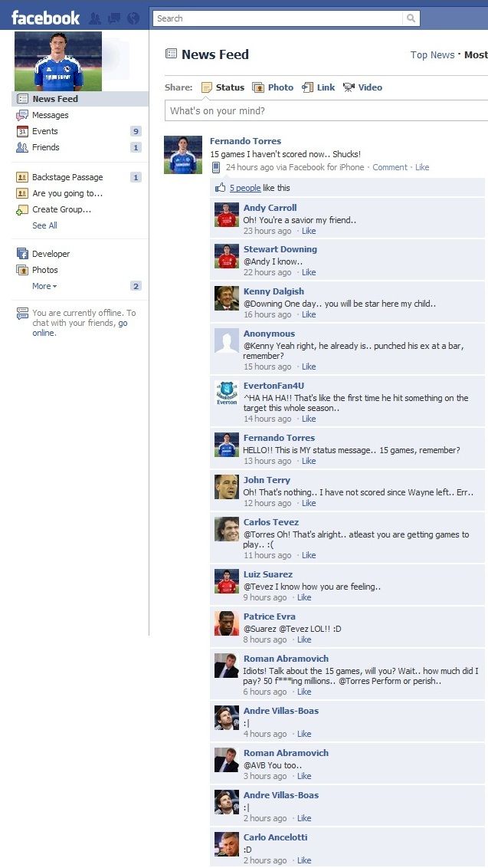Open Events calendar icon in sidebar
This screenshot has height=868, width=488.
tap(22, 131)
